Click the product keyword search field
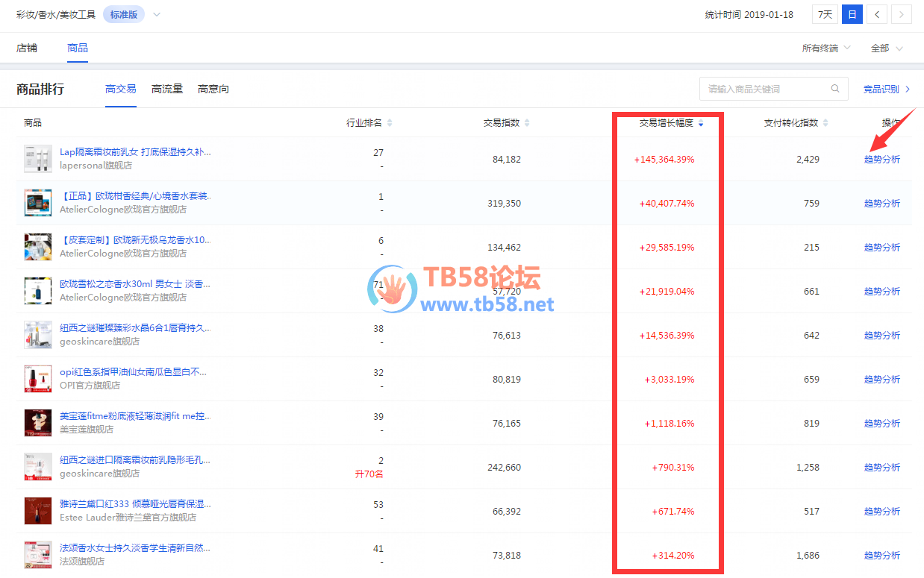The width and height of the screenshot is (924, 578). tap(765, 89)
